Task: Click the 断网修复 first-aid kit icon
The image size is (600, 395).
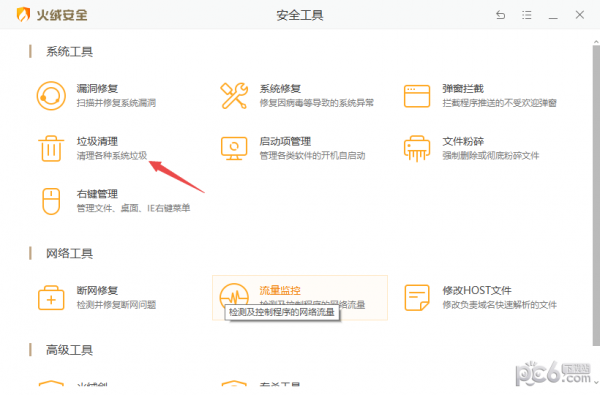Action: pos(51,298)
